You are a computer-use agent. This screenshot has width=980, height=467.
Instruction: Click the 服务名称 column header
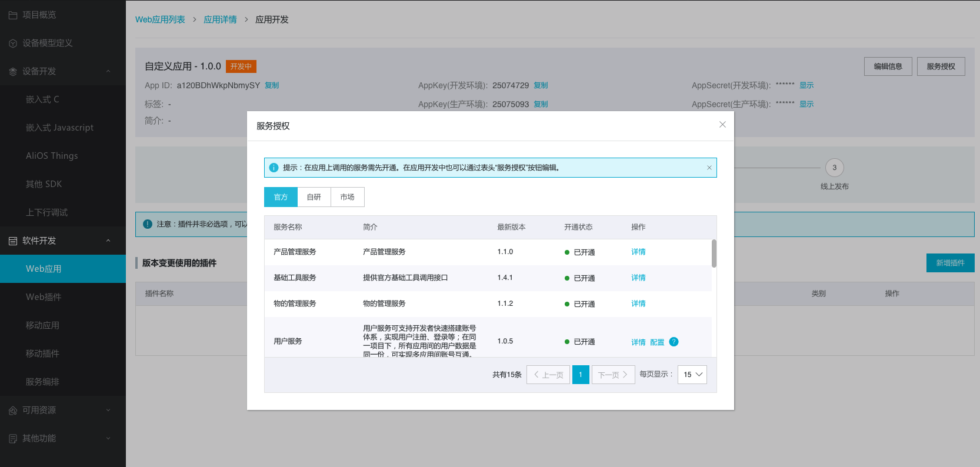[x=288, y=227]
